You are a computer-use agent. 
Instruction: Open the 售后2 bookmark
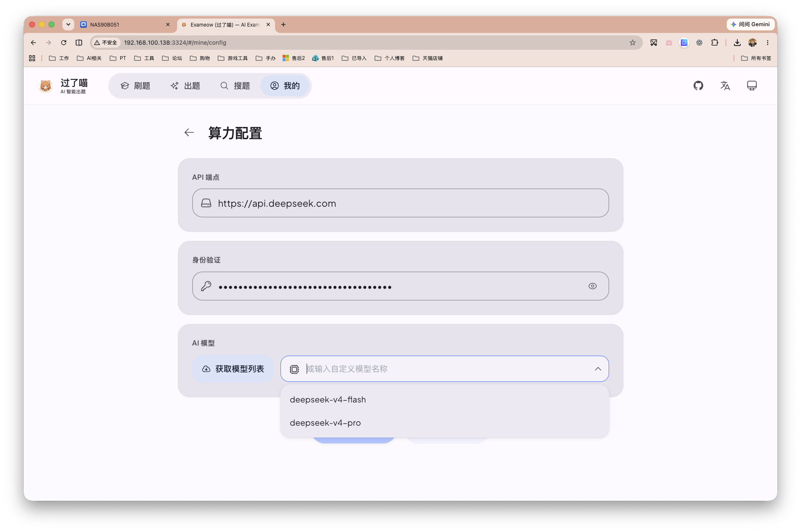pyautogui.click(x=294, y=58)
